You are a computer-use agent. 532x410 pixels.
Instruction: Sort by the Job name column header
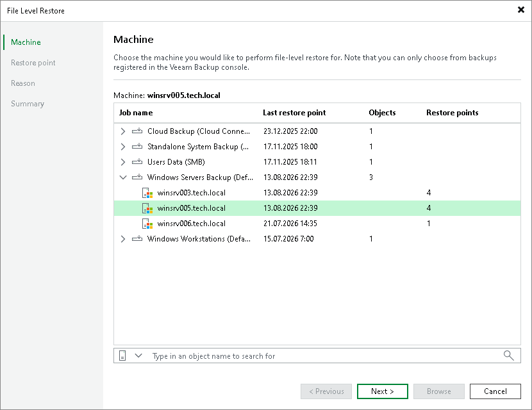point(136,113)
